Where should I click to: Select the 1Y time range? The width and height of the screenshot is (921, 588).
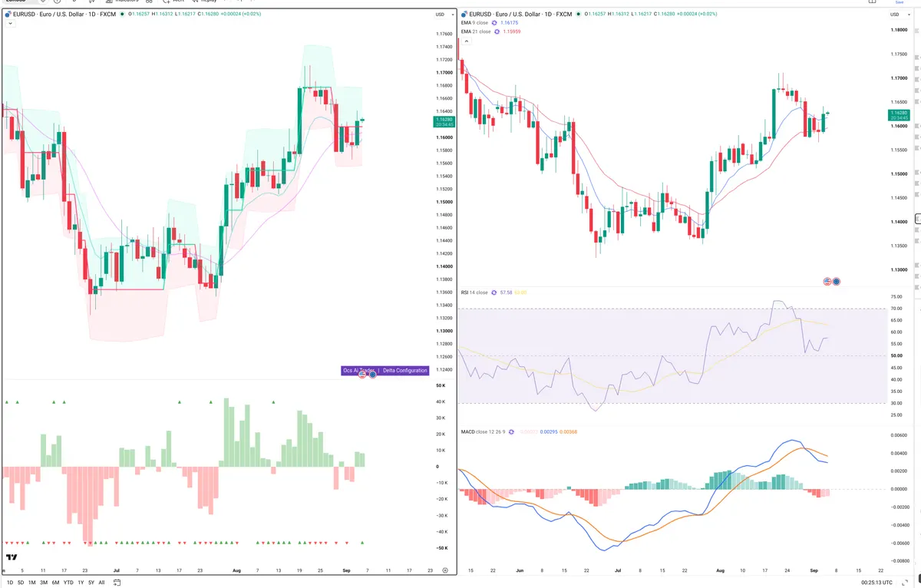tap(81, 583)
